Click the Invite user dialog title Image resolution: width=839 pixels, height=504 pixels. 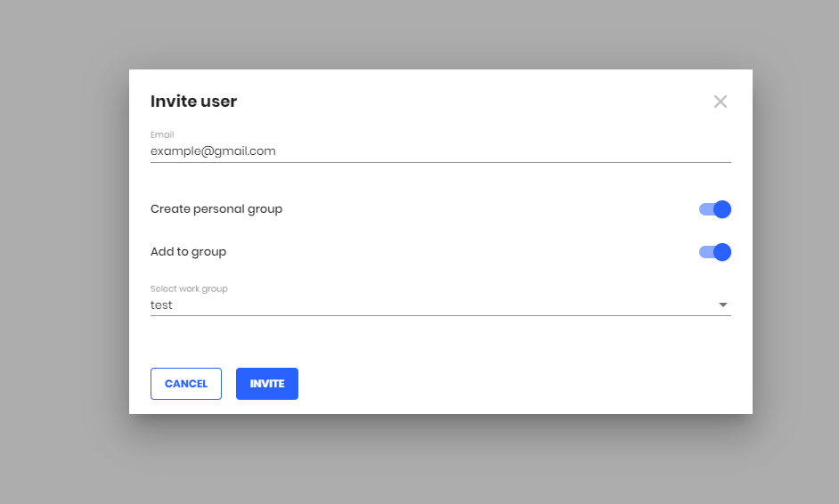click(193, 102)
